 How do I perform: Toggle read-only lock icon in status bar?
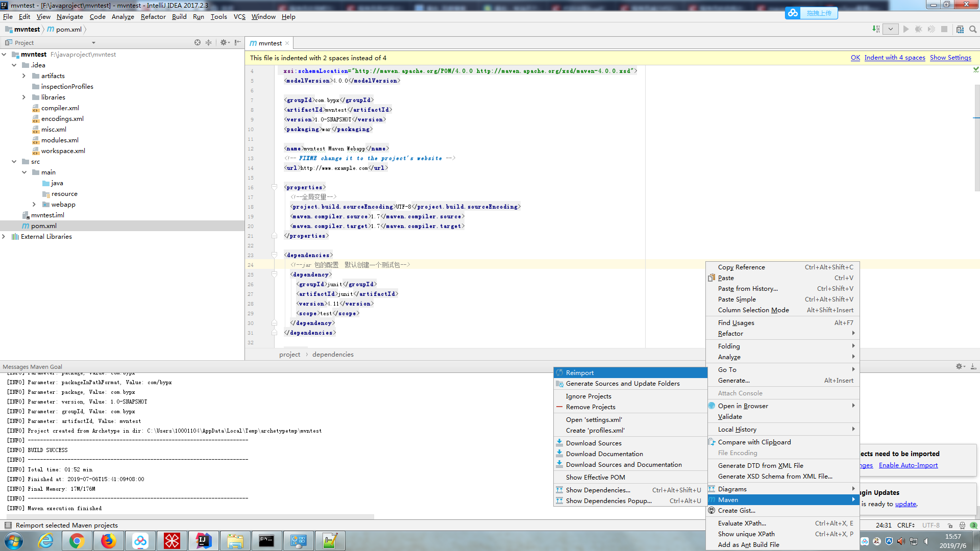(x=950, y=525)
